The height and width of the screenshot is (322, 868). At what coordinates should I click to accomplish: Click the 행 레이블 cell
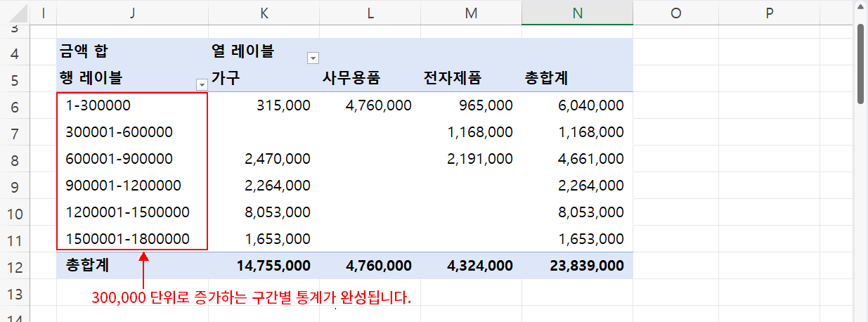133,78
